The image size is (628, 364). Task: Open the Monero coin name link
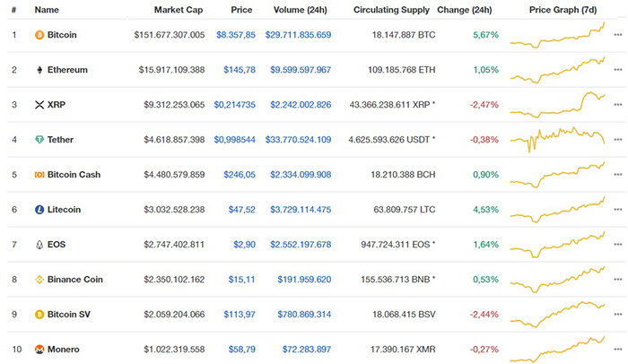[64, 349]
